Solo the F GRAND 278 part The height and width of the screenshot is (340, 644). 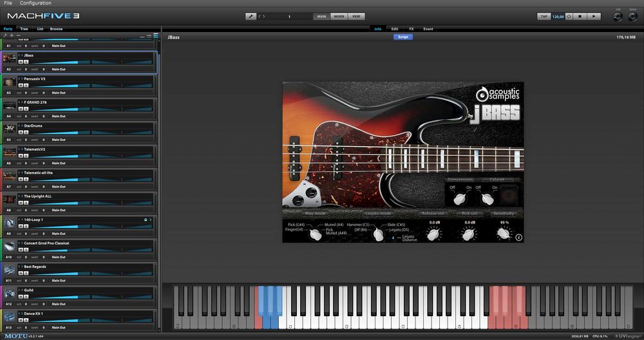[x=26, y=109]
